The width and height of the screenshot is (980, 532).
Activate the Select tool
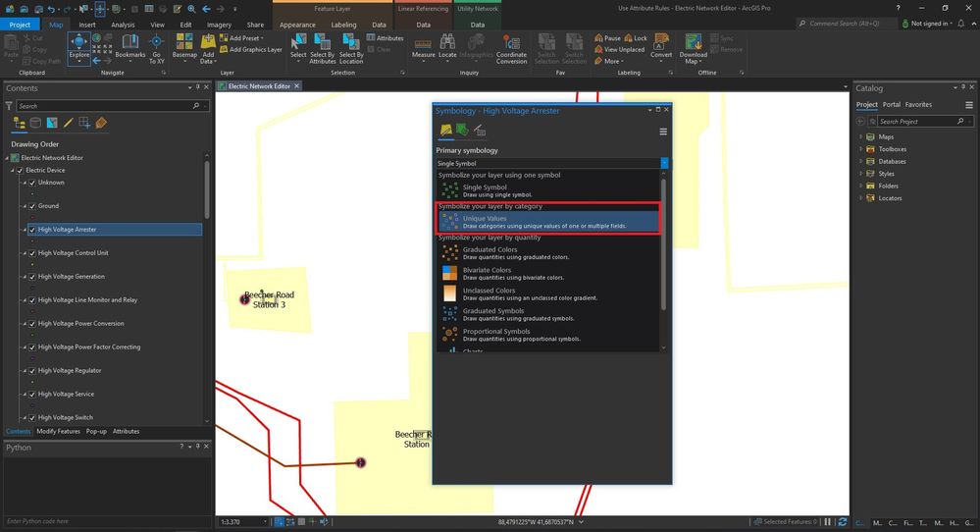pyautogui.click(x=298, y=47)
